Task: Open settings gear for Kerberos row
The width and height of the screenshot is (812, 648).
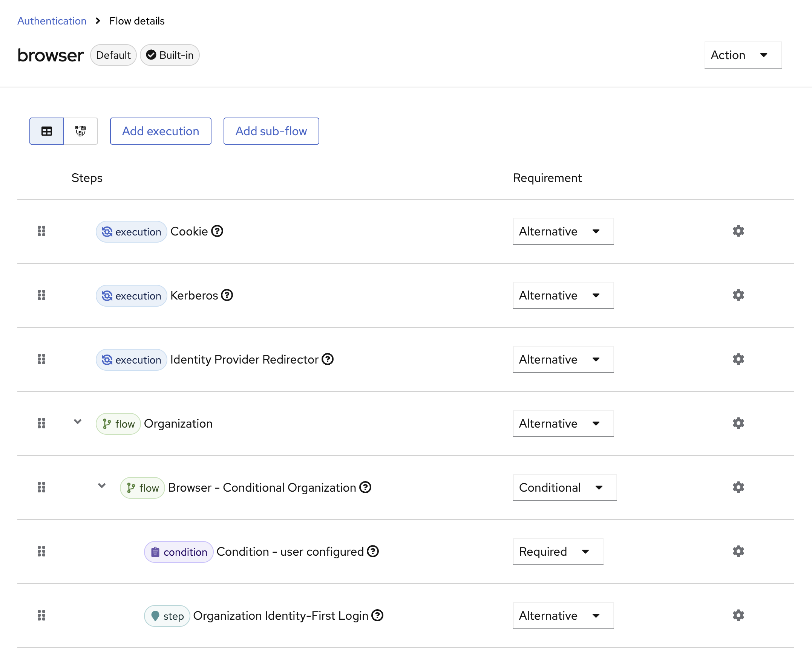Action: point(738,295)
